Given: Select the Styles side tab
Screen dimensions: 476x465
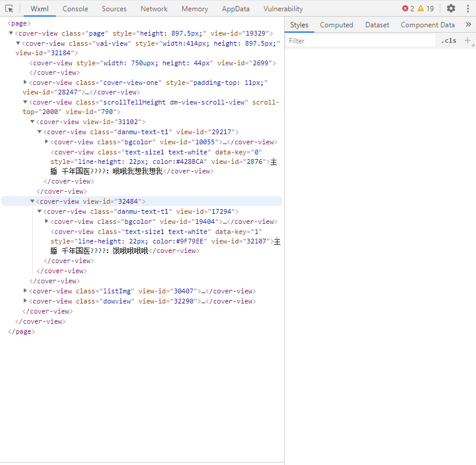Looking at the screenshot, I should [x=299, y=25].
